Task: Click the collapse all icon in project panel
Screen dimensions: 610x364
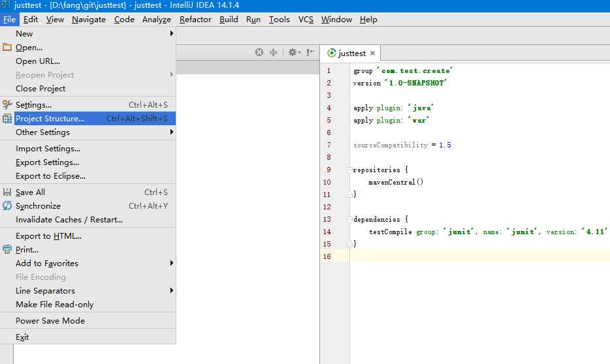Action: (x=274, y=52)
